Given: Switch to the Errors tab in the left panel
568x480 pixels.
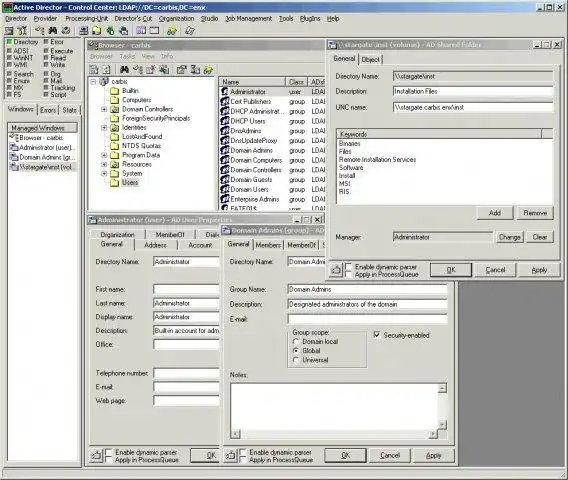Looking at the screenshot, I should coord(48,110).
